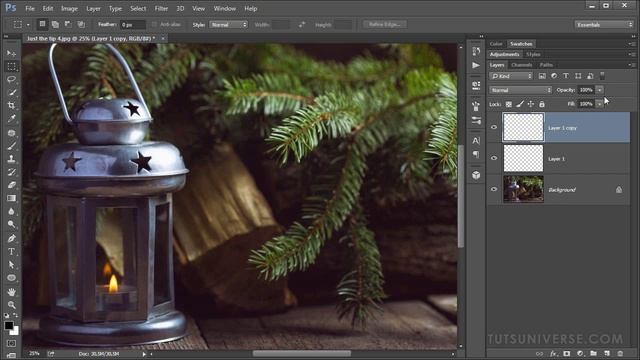The width and height of the screenshot is (640, 360).
Task: Open the File menu
Action: click(x=30, y=8)
